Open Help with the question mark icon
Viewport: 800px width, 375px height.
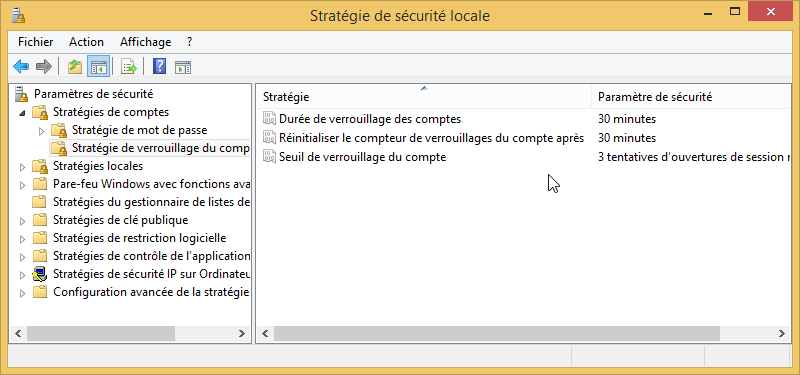pos(159,66)
